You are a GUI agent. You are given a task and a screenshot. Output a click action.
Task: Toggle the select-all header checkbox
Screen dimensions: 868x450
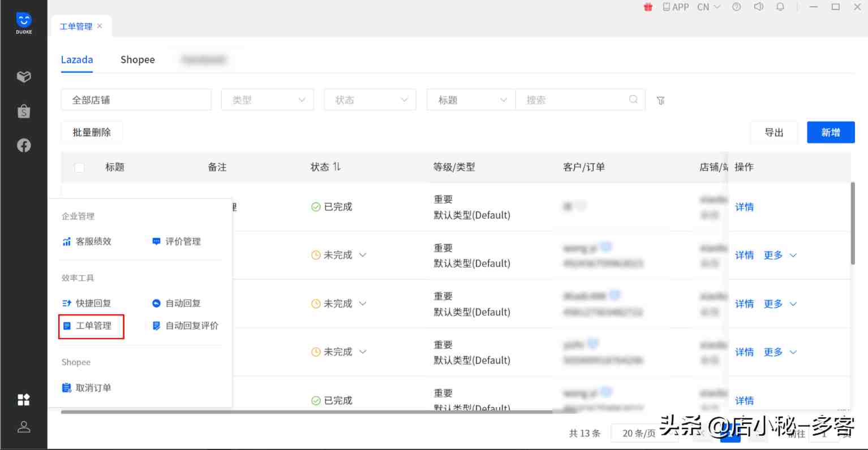pyautogui.click(x=79, y=167)
